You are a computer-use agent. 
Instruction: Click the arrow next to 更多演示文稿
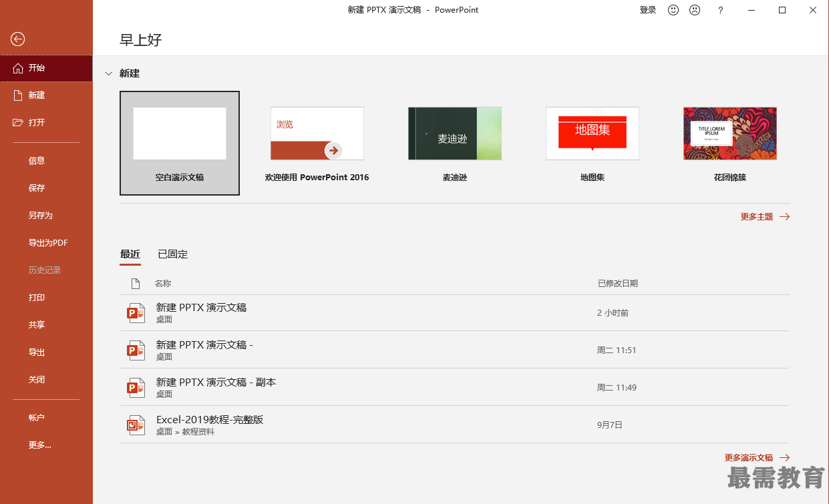coord(784,458)
